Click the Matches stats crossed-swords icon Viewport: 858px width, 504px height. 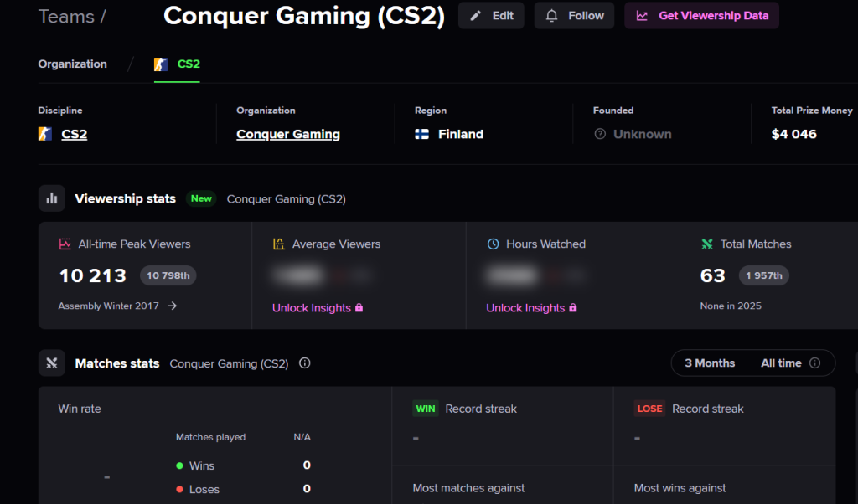click(x=52, y=363)
